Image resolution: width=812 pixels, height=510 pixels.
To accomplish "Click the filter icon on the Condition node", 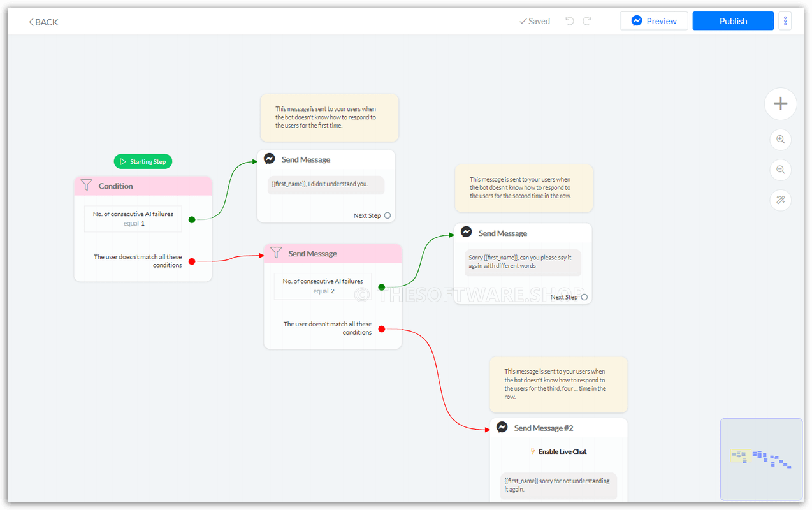I will 86,186.
